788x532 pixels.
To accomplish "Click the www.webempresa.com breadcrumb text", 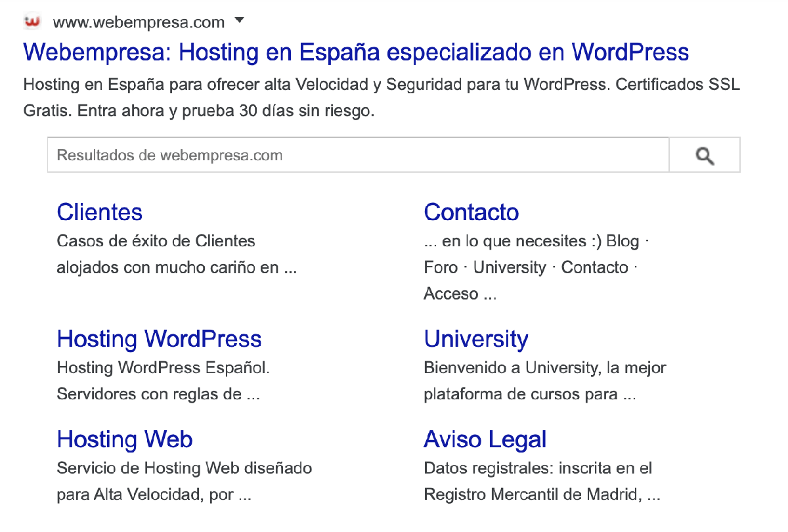I will click(139, 20).
